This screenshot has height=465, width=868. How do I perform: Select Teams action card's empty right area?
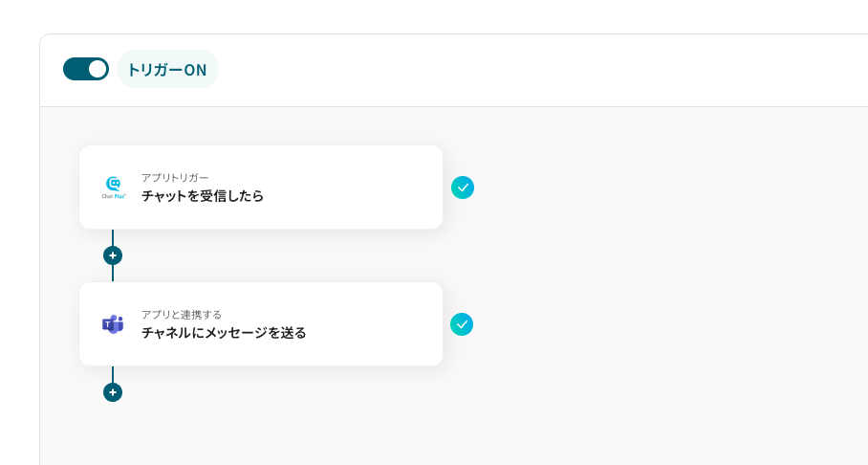pyautogui.click(x=382, y=324)
